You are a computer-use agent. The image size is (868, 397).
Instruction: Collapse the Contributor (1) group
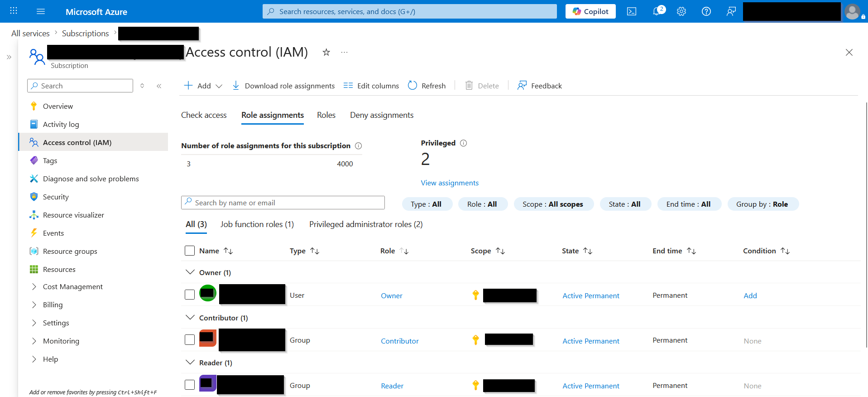tap(190, 317)
